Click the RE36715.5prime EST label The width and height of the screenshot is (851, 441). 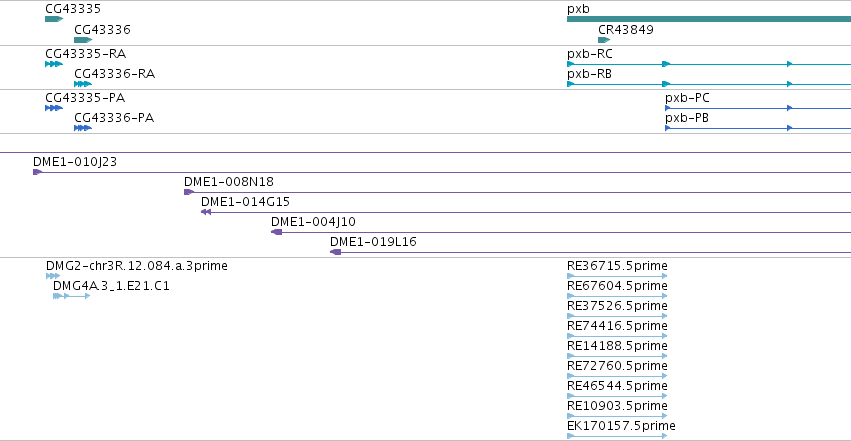(x=617, y=266)
